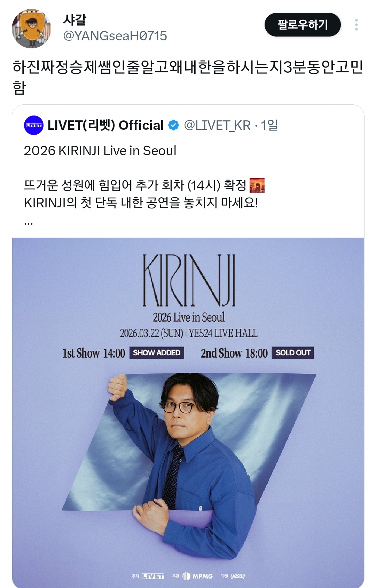Screen dimensions: 376x588
Task: Click the LIVET logo at poster bottom
Action: pos(153,576)
